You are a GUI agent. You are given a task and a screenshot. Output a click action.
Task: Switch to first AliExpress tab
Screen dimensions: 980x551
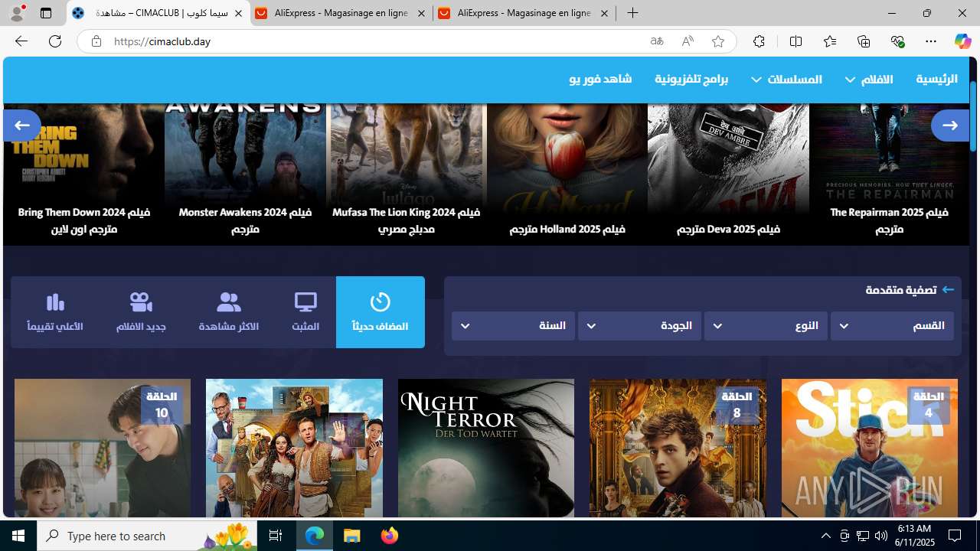click(341, 13)
